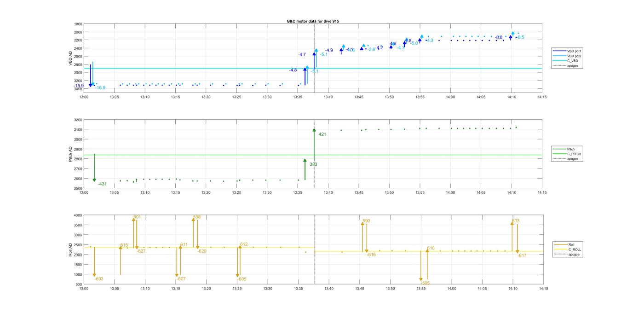Click the '421' pitch data label

[322, 134]
